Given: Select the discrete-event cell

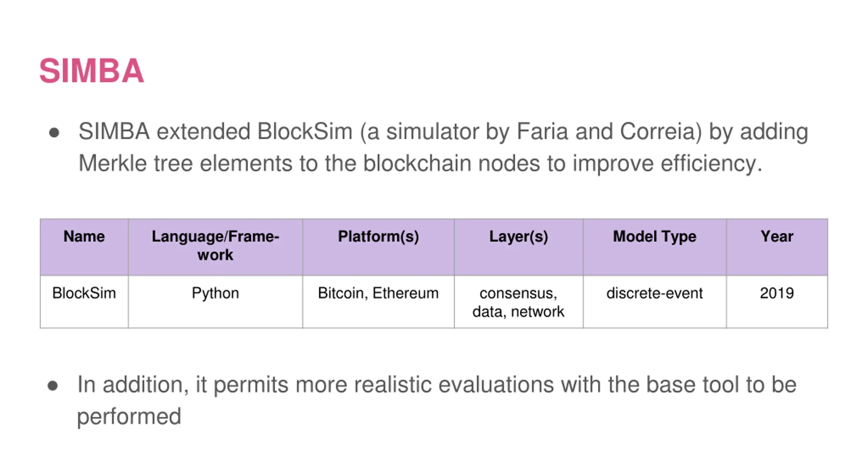Looking at the screenshot, I should click(x=655, y=302).
